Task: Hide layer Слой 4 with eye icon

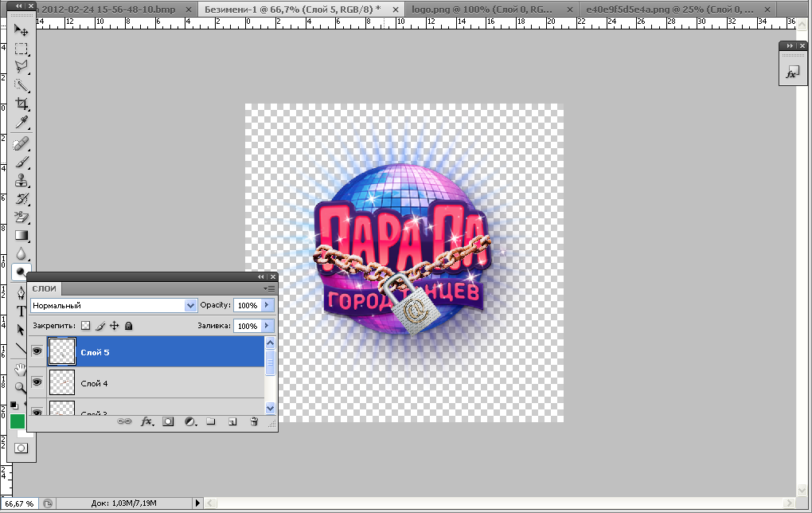Action: coord(37,382)
